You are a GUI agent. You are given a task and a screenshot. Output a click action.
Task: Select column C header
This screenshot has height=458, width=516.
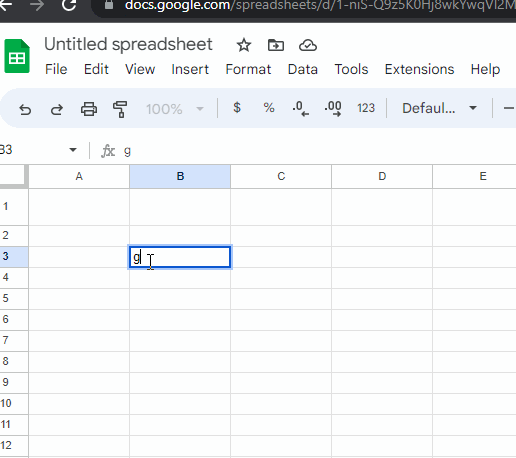(281, 176)
